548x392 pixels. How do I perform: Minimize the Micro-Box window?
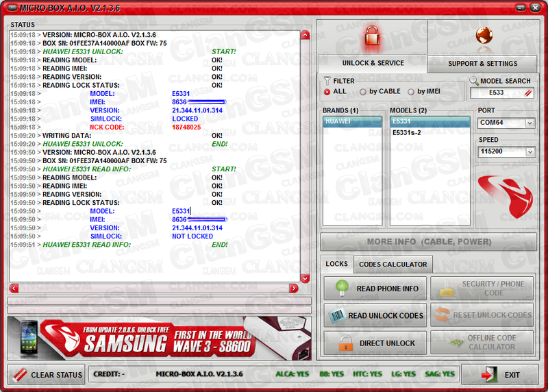[521, 8]
